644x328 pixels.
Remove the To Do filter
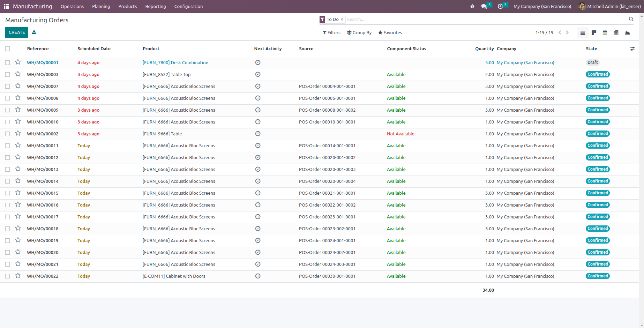(342, 20)
